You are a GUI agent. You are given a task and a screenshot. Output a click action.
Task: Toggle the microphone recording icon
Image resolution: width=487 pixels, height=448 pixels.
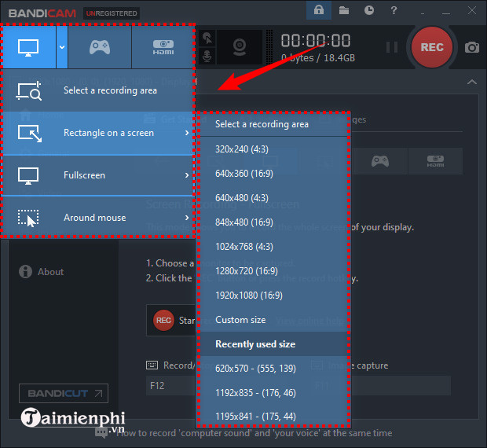(x=207, y=57)
